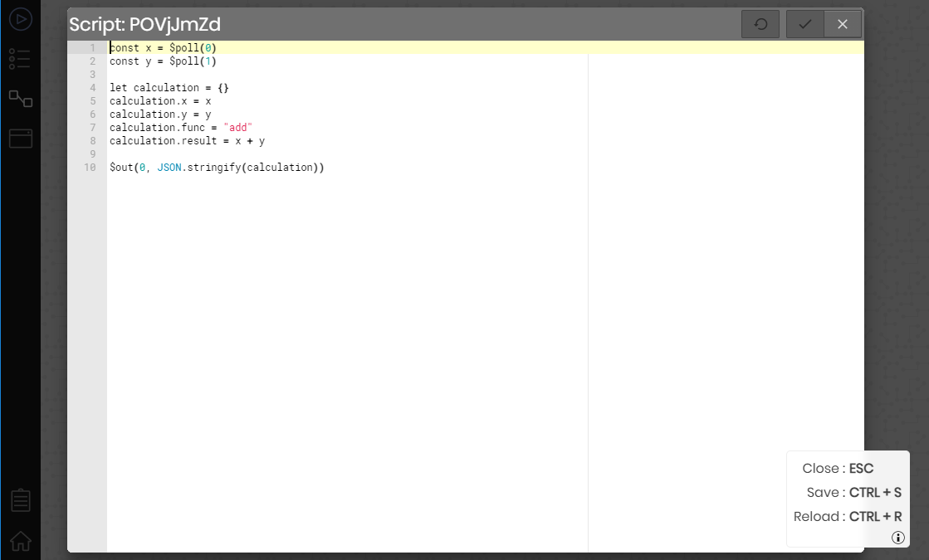929x560 pixels.
Task: Click the 'Script: POVjJmZd' title
Action: [x=144, y=24]
